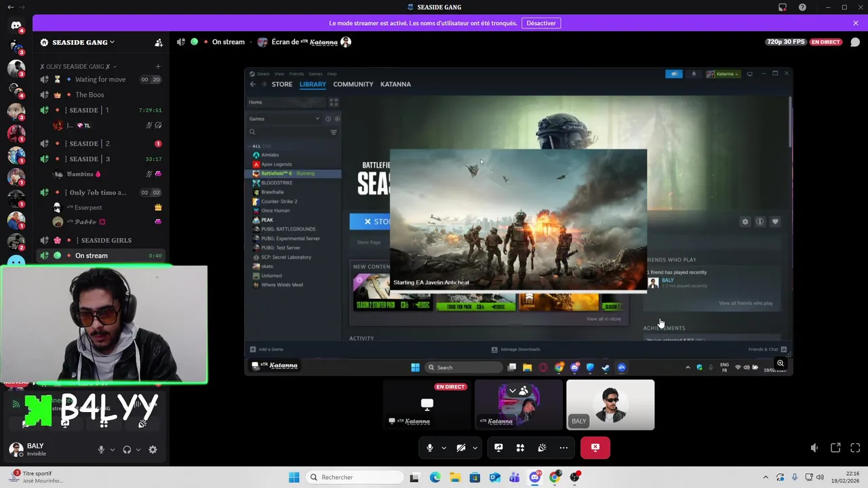This screenshot has width=868, height=488.
Task: Open File Explorer from taskbar
Action: pos(455,477)
